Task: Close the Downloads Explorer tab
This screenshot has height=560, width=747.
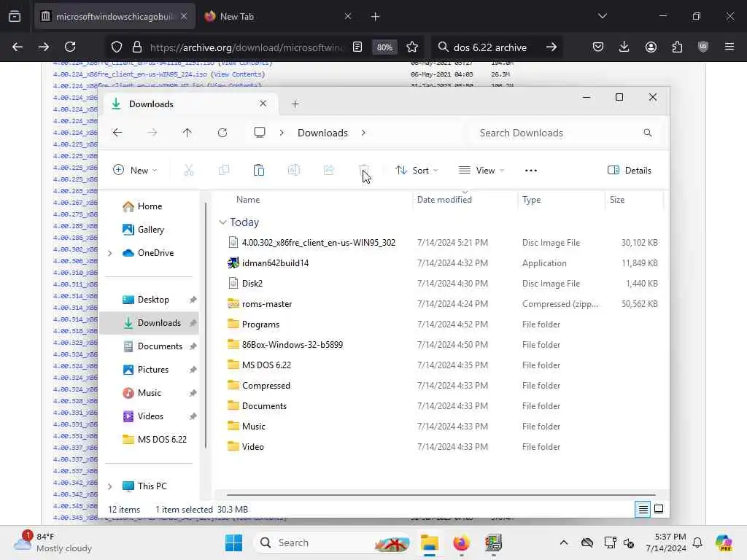Action: coord(263,104)
